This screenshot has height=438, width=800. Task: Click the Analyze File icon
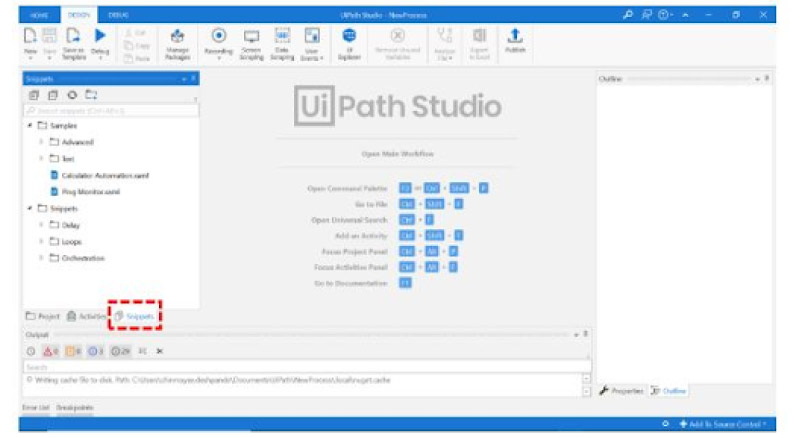[444, 43]
